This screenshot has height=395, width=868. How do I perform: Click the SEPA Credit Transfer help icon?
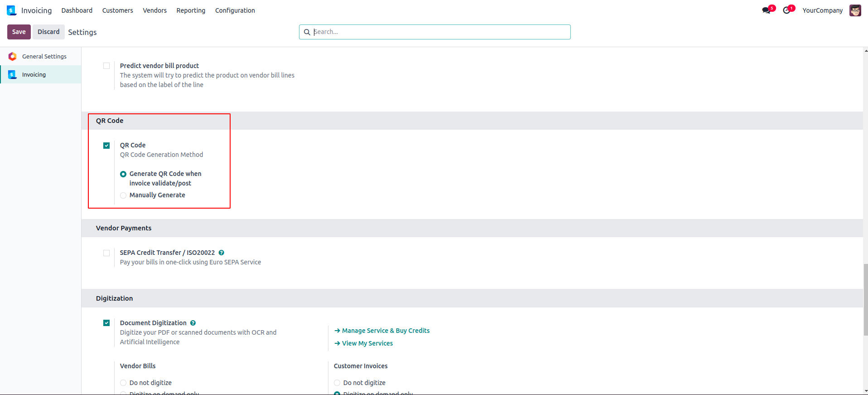pyautogui.click(x=222, y=253)
